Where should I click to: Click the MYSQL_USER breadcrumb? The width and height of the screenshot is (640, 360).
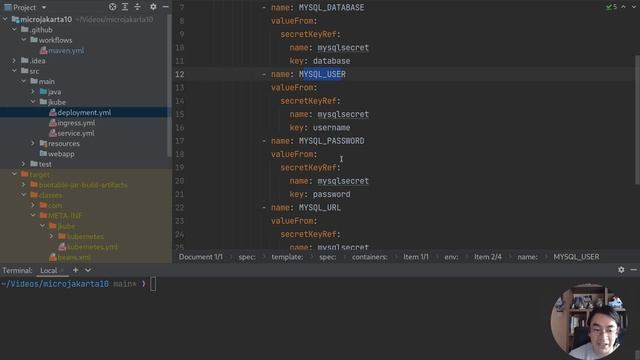click(576, 257)
